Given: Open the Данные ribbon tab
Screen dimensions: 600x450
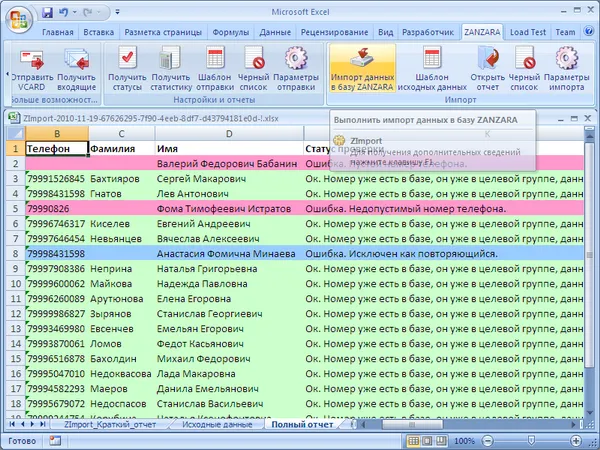Looking at the screenshot, I should point(275,33).
